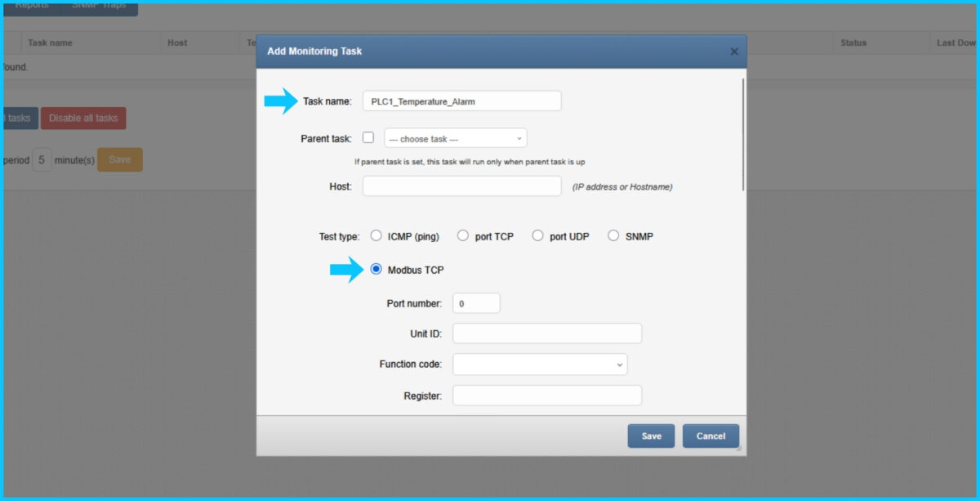The width and height of the screenshot is (980, 501).
Task: Focus the Port number field
Action: tap(475, 303)
